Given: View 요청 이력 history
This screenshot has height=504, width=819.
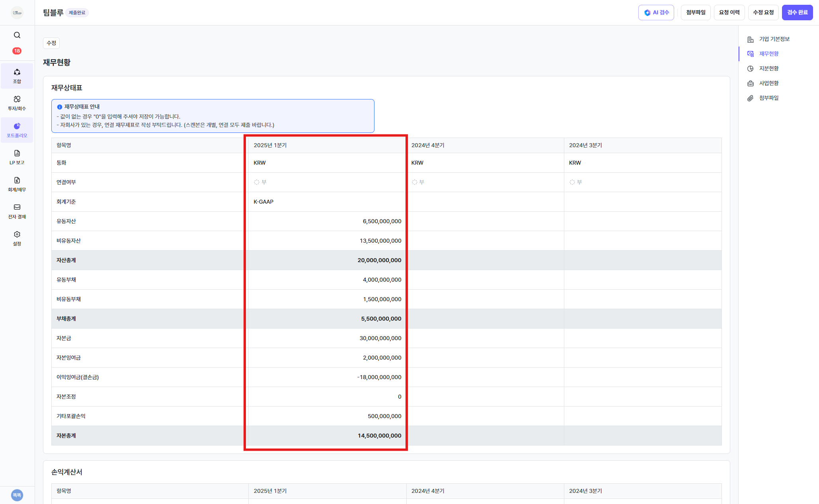Looking at the screenshot, I should pyautogui.click(x=729, y=12).
